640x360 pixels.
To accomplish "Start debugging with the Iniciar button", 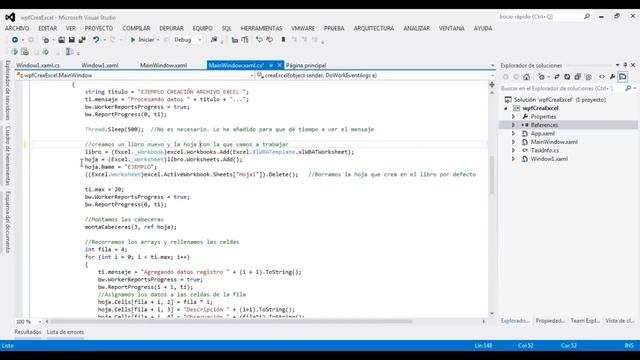I will point(142,40).
